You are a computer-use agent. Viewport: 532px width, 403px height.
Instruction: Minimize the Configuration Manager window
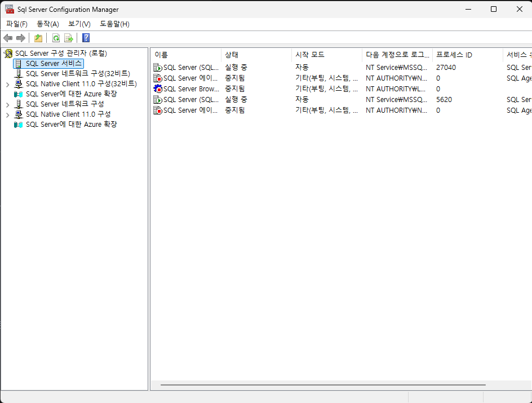click(x=468, y=9)
